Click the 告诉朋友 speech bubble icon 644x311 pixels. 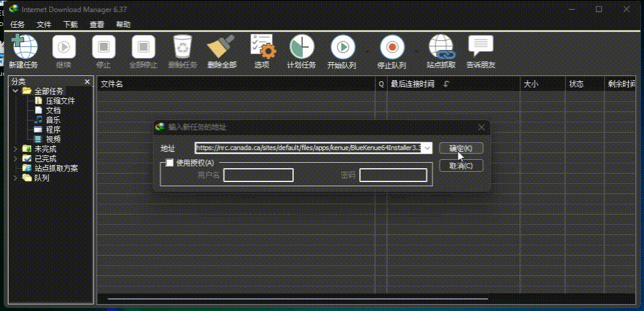(x=480, y=46)
